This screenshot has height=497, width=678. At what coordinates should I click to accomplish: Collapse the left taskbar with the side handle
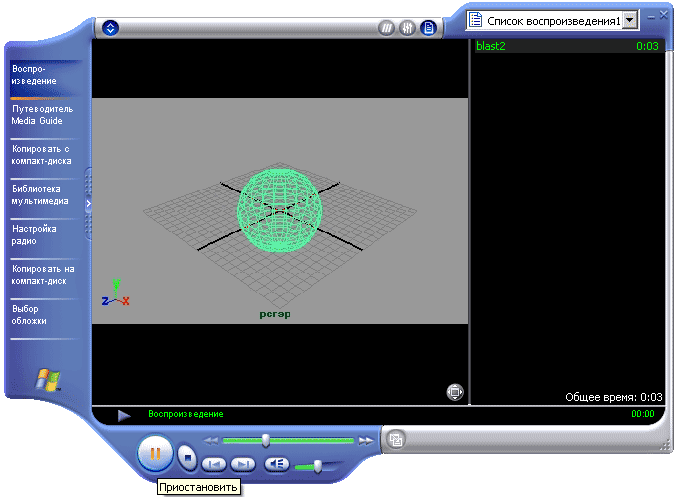tap(88, 203)
